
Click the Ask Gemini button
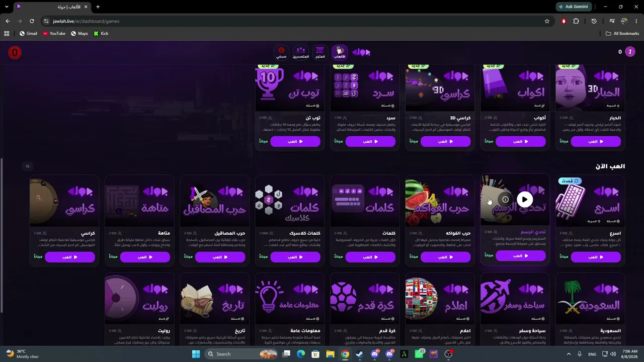pos(573,7)
